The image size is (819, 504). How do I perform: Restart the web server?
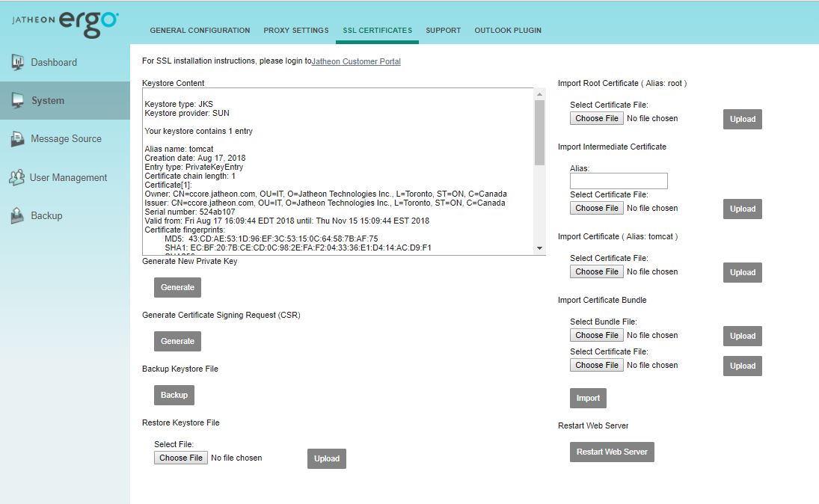click(612, 452)
